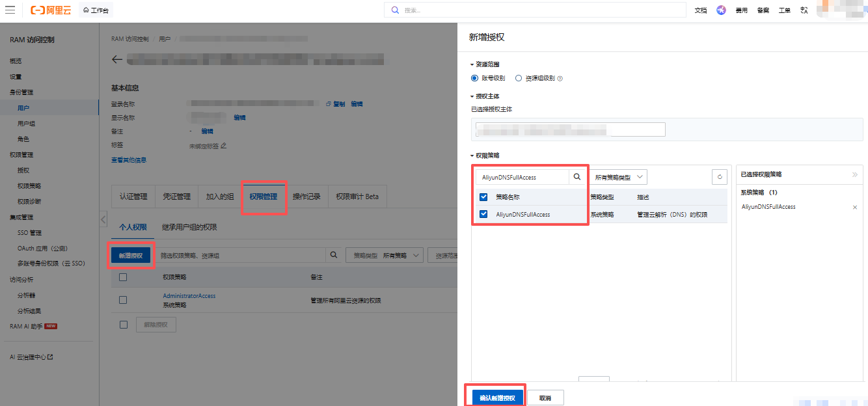Open 分析器 in the sidebar
The height and width of the screenshot is (406, 868).
pos(27,295)
